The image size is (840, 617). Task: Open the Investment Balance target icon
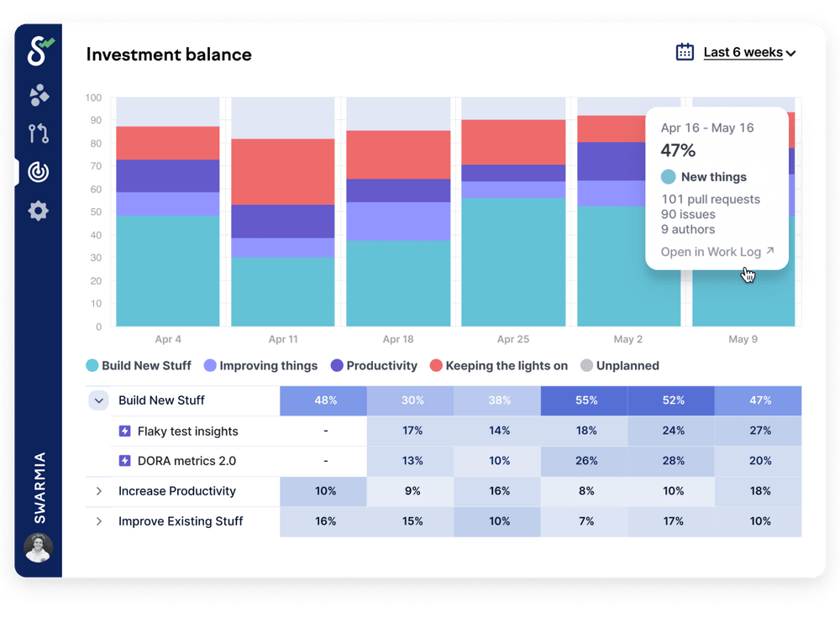[38, 172]
